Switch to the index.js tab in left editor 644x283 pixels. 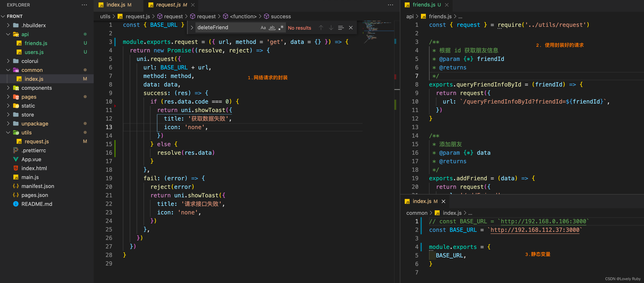[x=118, y=5]
